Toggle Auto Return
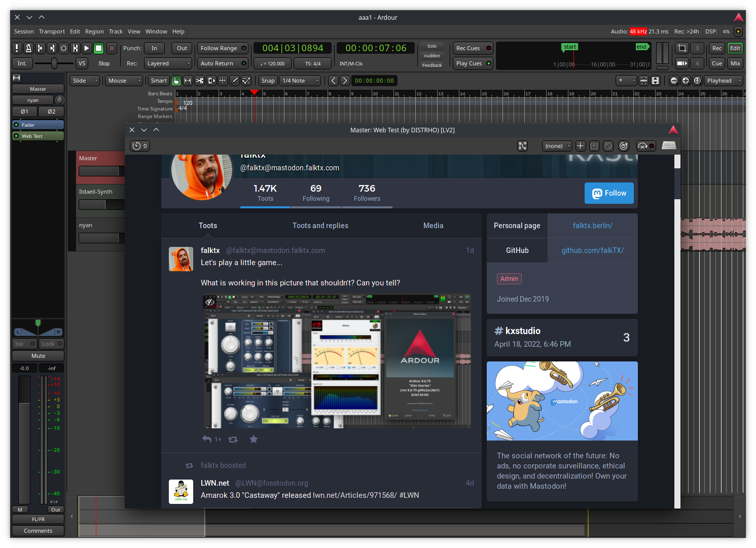 [x=223, y=63]
